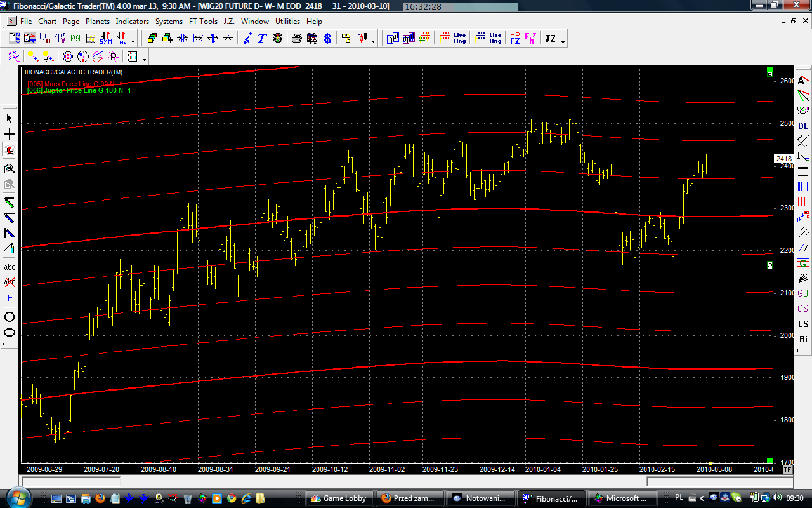Open dropdown arrow after TIME icon

coord(133,41)
